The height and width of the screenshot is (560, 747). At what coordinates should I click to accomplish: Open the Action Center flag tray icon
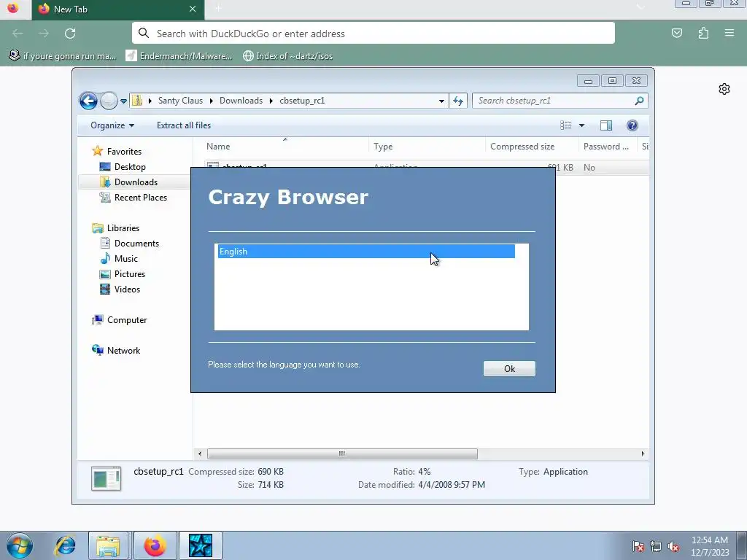click(638, 546)
